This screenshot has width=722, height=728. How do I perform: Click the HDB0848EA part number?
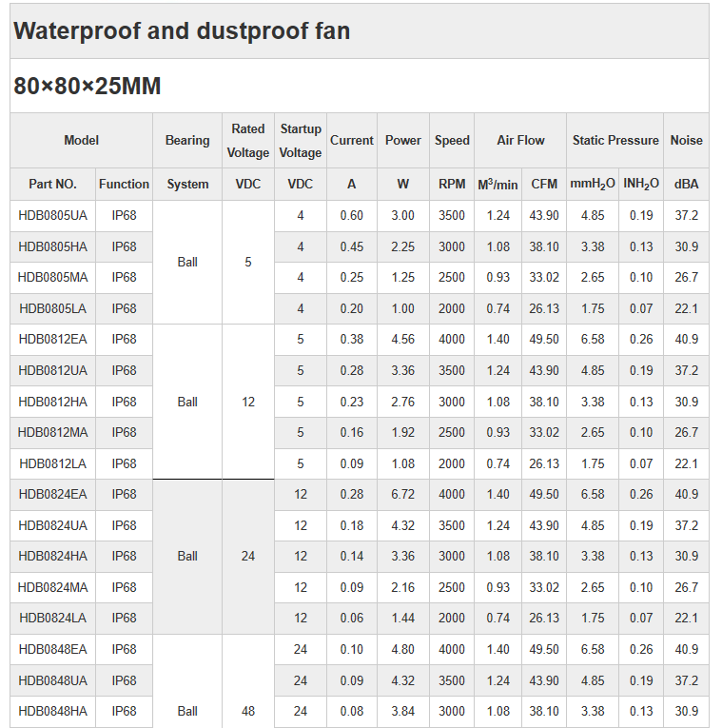(52, 649)
